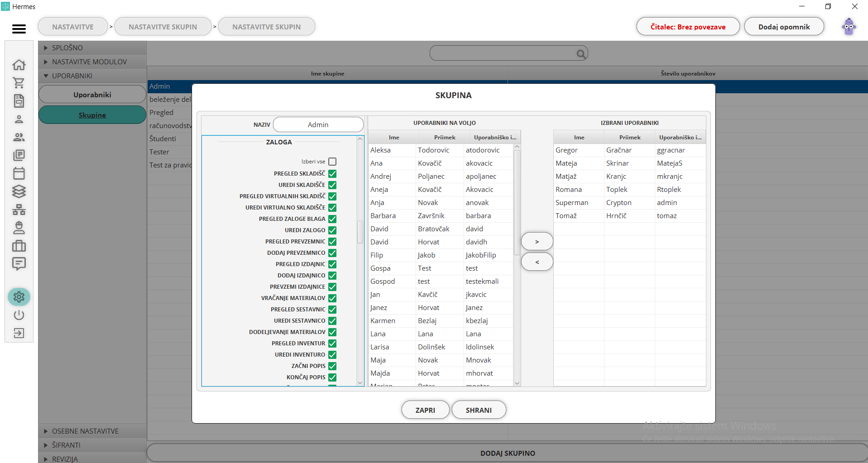Move selected user right with > button
Screen dimensions: 868x463
pyautogui.click(x=537, y=242)
